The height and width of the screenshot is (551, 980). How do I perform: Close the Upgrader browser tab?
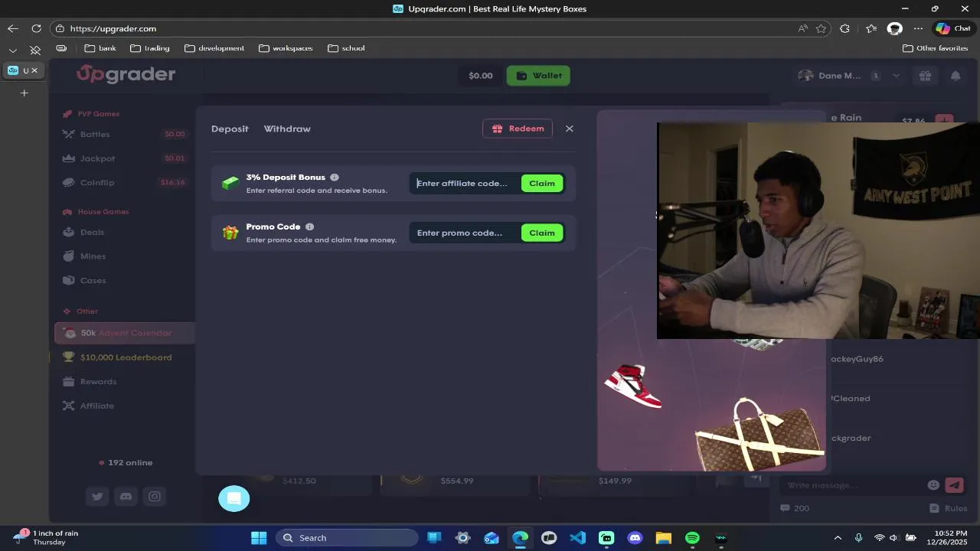click(34, 70)
